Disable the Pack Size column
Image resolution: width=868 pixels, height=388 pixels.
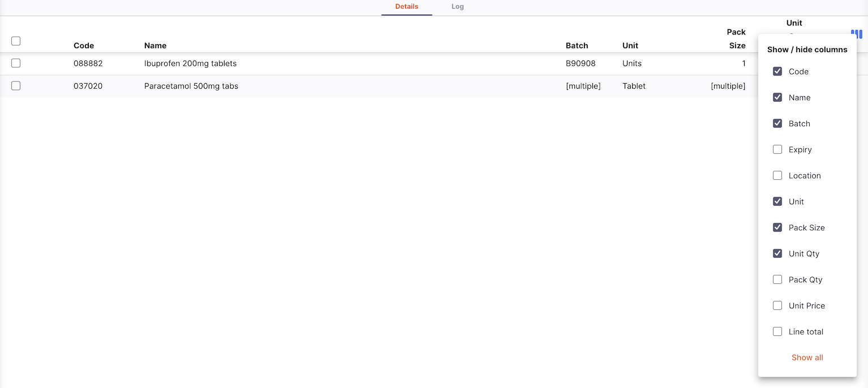coord(777,227)
